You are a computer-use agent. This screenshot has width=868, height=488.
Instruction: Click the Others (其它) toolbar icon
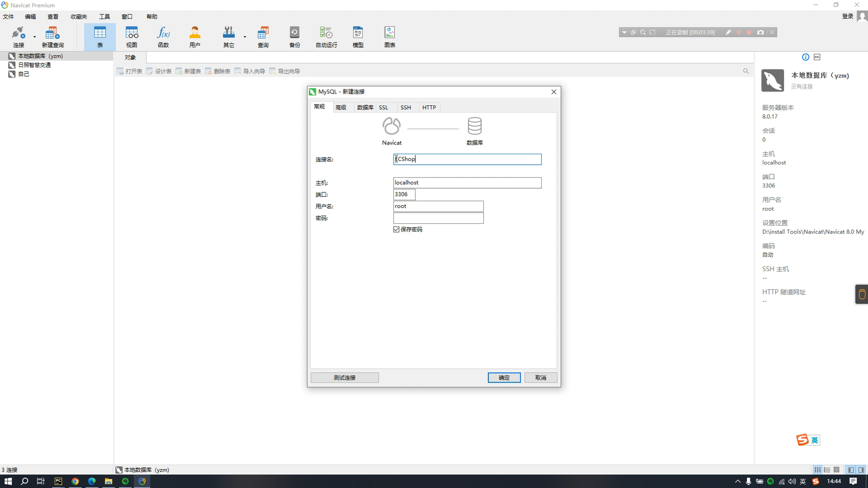229,37
